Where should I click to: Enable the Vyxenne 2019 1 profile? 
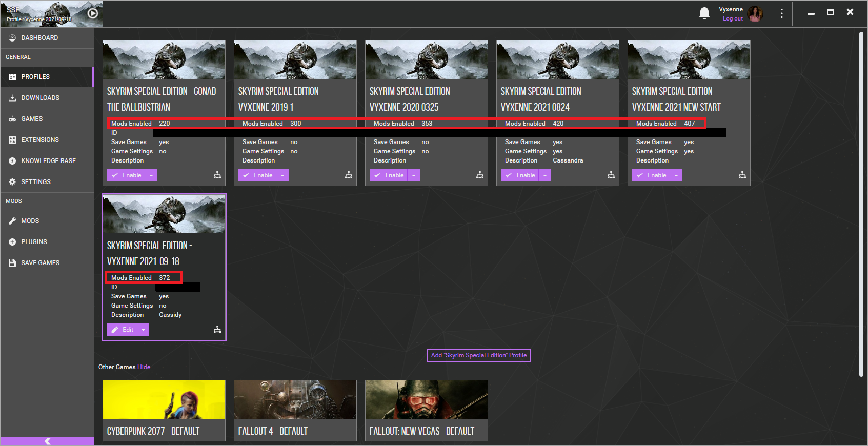tap(257, 175)
